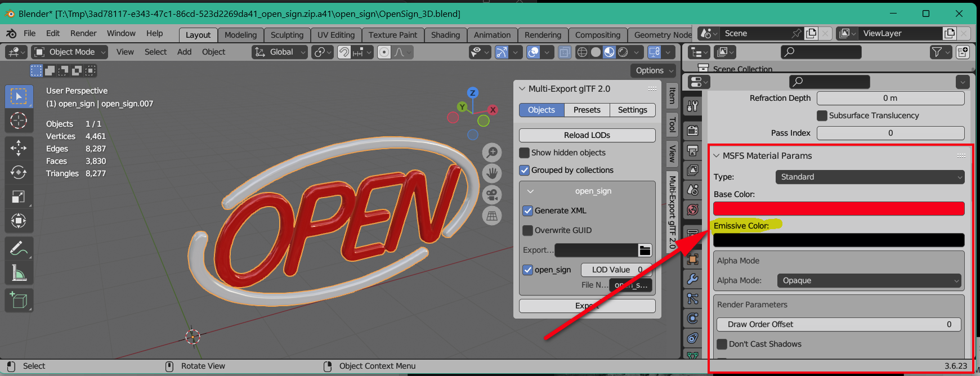Viewport: 980px width, 376px height.
Task: Enable Don't Cast Shadows checkbox
Action: 722,344
